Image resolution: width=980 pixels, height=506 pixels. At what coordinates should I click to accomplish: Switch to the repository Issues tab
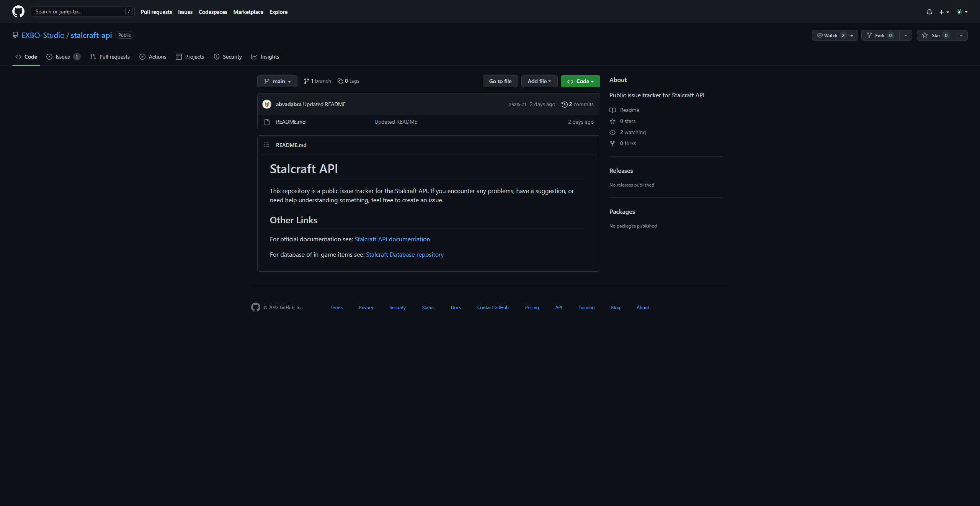tap(63, 57)
